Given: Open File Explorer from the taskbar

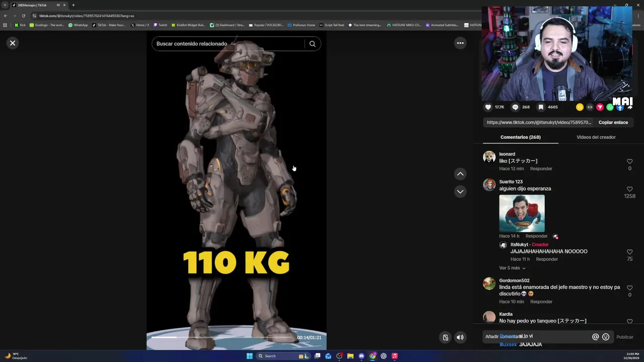Looking at the screenshot, I should (350, 356).
